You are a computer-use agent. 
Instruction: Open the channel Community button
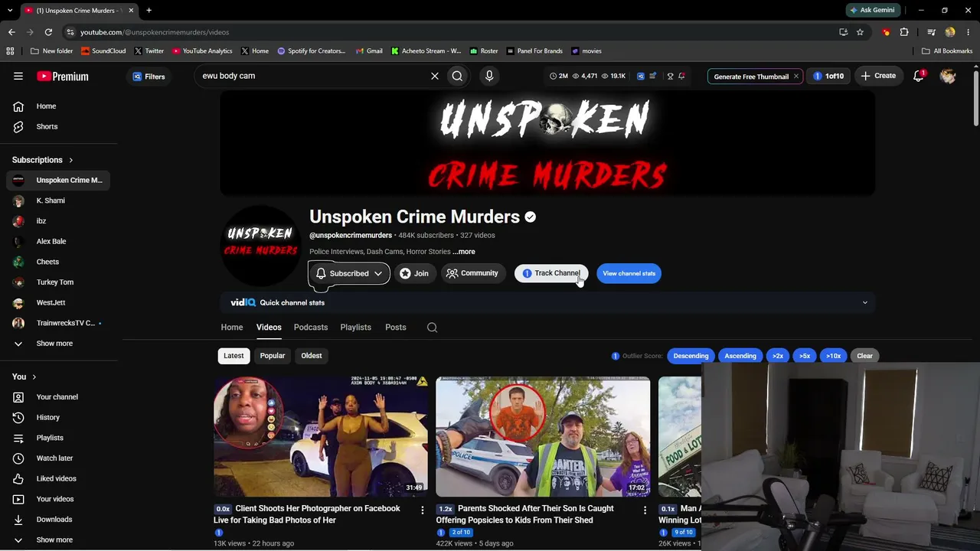click(x=472, y=273)
